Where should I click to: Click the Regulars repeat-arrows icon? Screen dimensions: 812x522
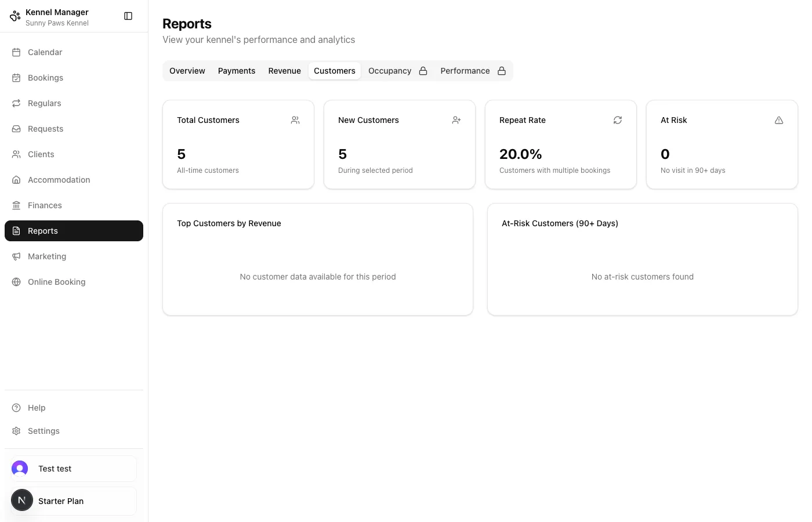pos(16,103)
